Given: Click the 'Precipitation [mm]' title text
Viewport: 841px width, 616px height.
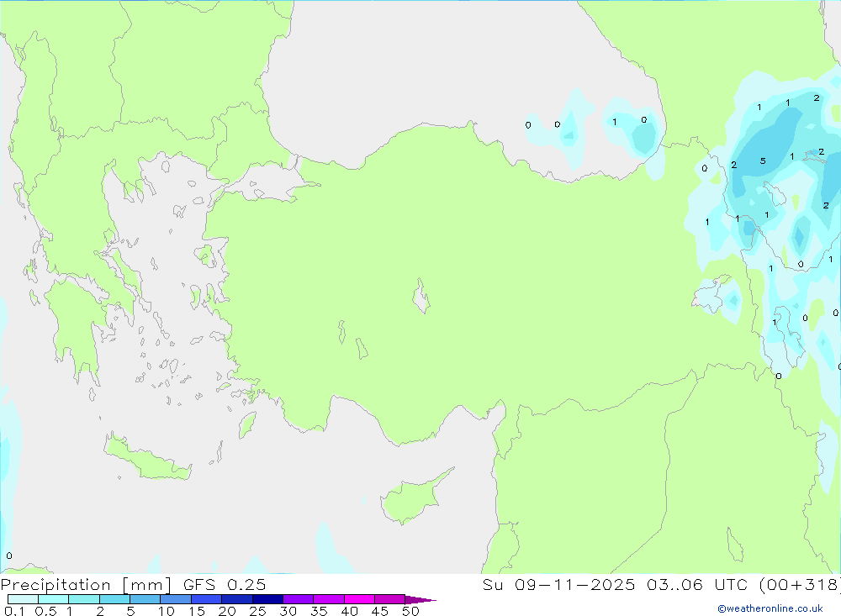Looking at the screenshot, I should [x=86, y=585].
